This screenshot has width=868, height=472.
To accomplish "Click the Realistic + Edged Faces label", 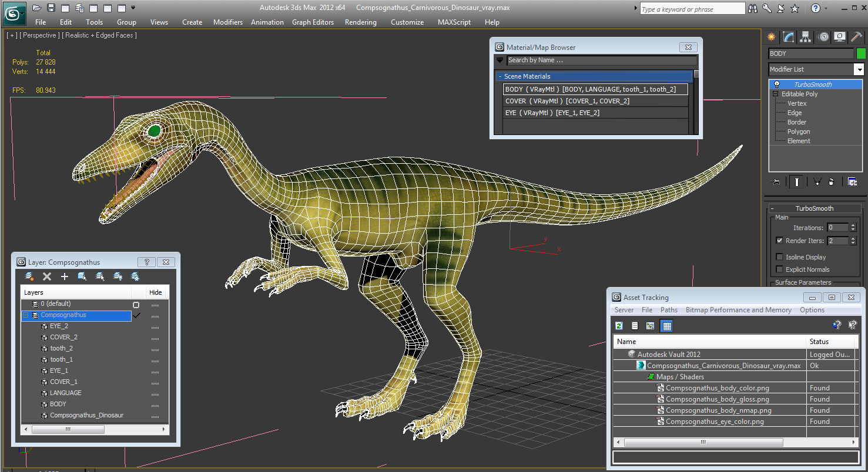I will [99, 35].
